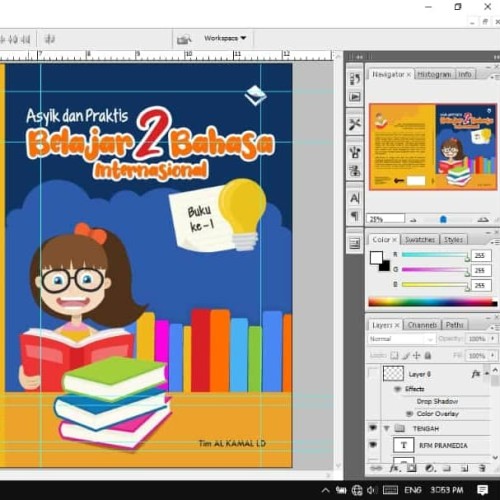The width and height of the screenshot is (500, 500).
Task: Open the Normal blend mode dropdown
Action: pyautogui.click(x=401, y=339)
